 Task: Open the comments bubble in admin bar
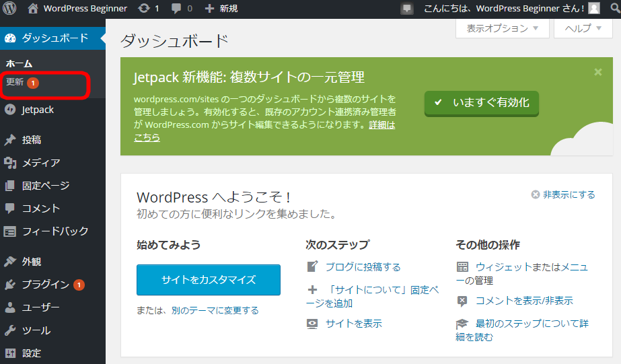(x=176, y=8)
